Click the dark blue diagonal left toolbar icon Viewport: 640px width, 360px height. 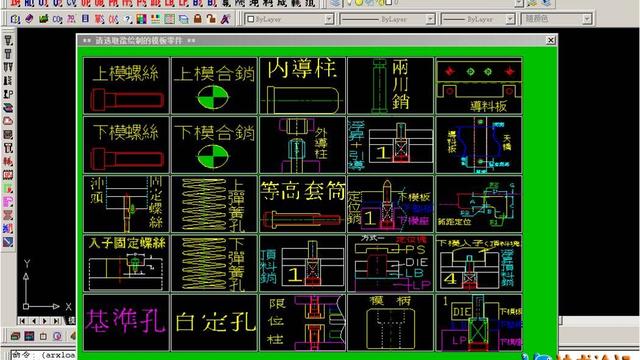(8, 242)
